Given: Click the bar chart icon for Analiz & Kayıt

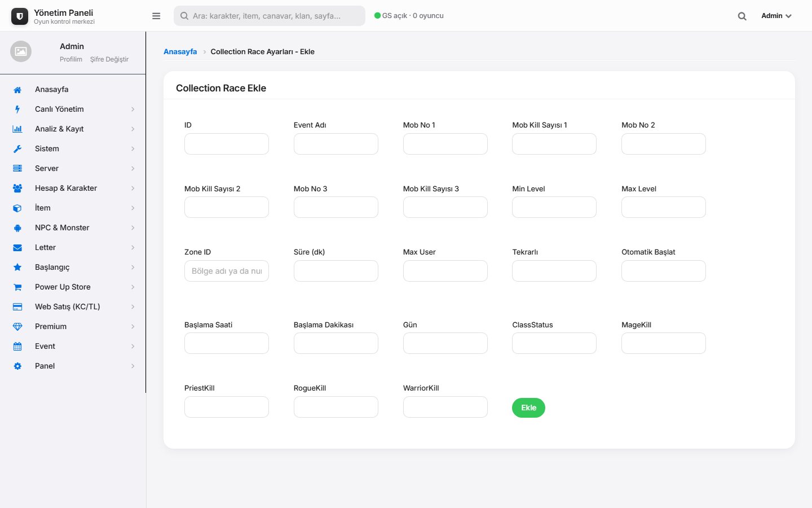Looking at the screenshot, I should click(x=17, y=129).
